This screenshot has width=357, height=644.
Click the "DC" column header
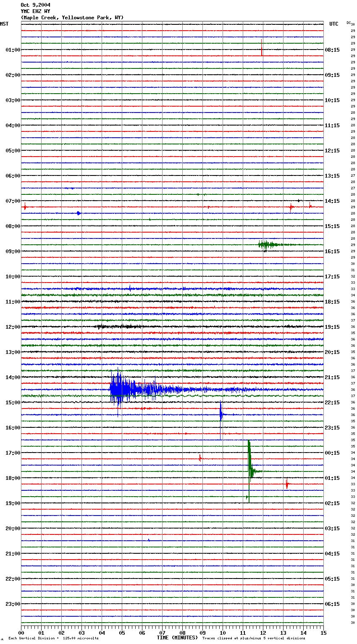click(x=349, y=22)
